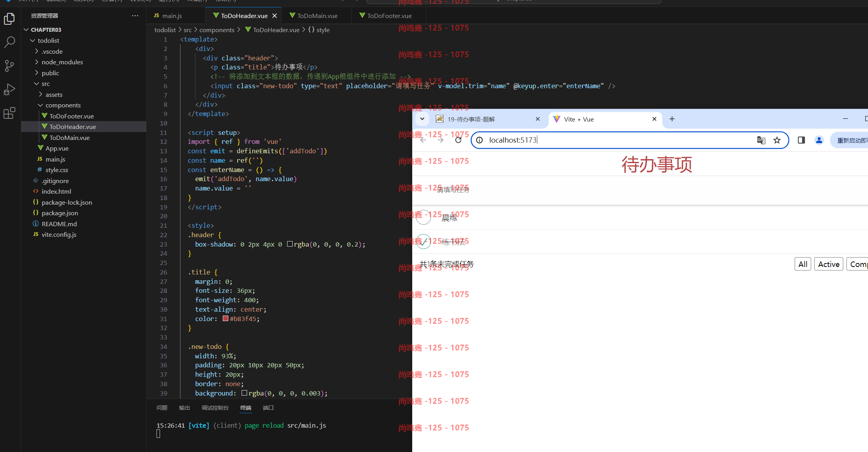Bookmark this page with star icon
868x452 pixels.
[777, 140]
